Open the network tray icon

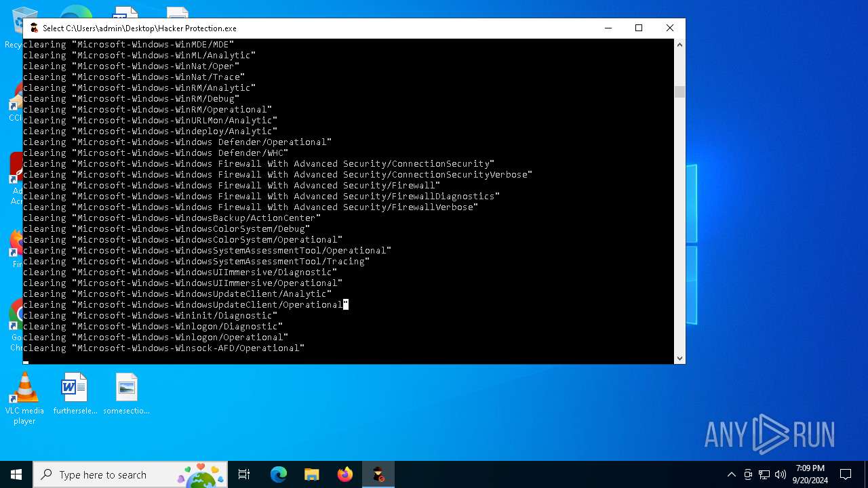pos(764,474)
